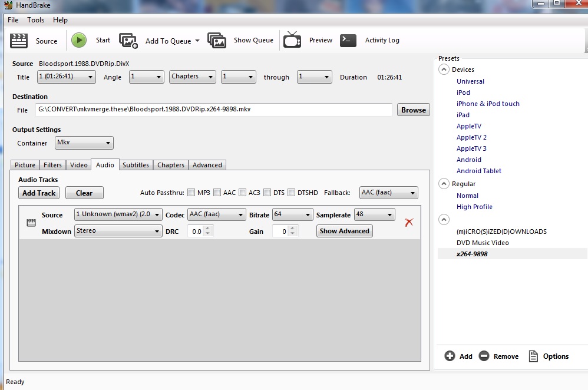Viewport: 588px width, 390px height.
Task: Collapse the Devices preset group
Action: tap(444, 70)
